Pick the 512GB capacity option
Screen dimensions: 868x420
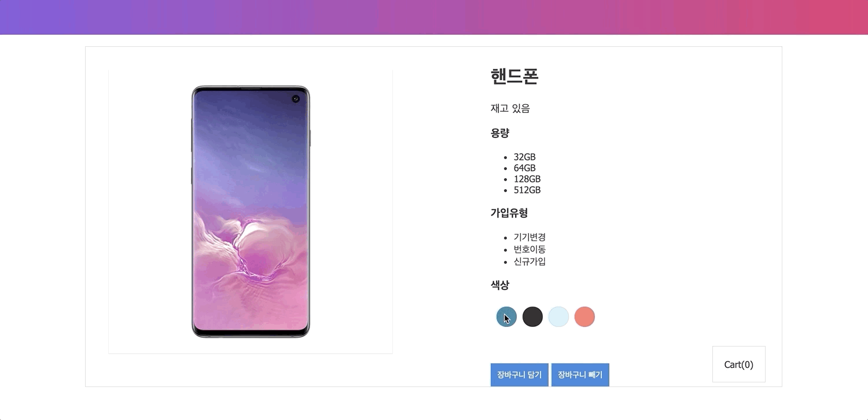527,190
